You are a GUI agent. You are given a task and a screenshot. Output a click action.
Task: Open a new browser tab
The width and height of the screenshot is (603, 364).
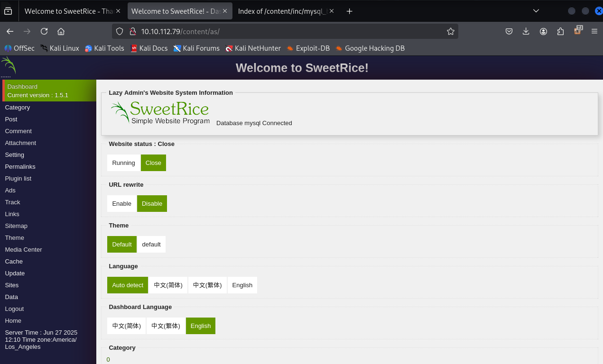tap(349, 11)
